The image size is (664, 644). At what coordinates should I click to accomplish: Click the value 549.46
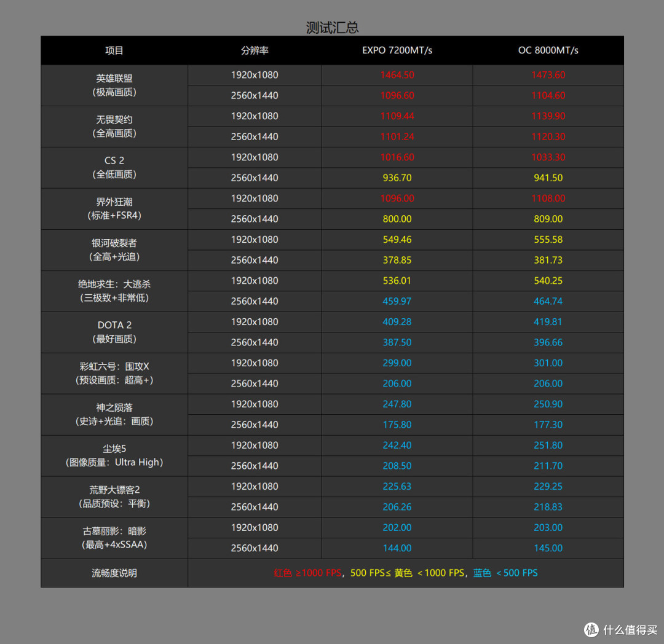(397, 240)
